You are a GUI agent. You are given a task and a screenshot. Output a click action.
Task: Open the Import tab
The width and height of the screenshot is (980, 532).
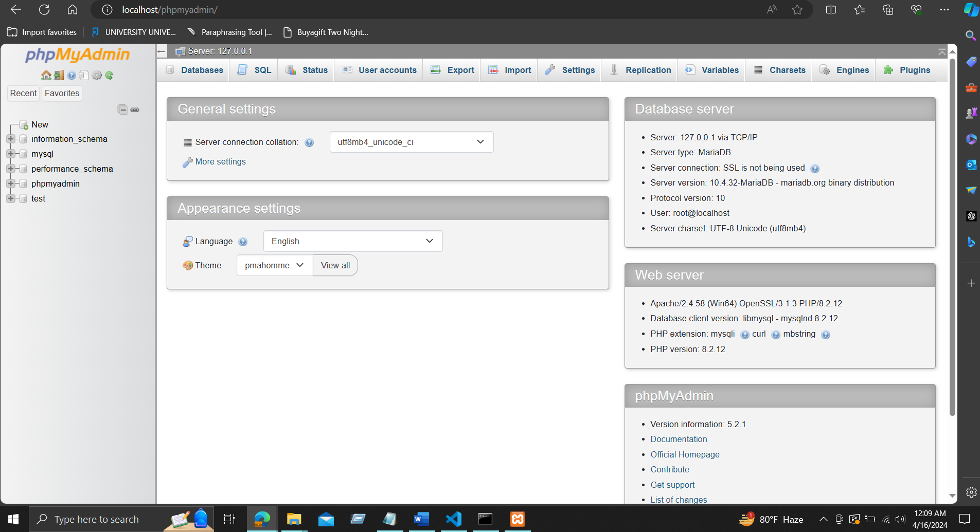coord(510,70)
